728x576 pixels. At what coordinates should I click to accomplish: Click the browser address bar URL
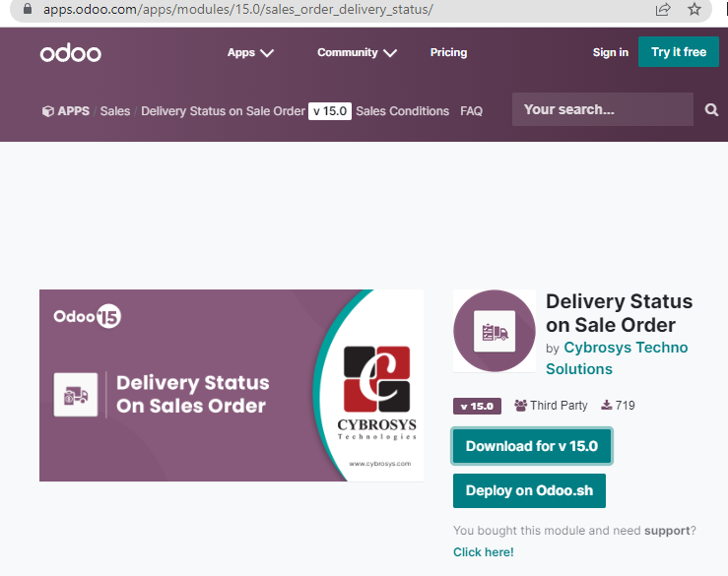coord(238,9)
